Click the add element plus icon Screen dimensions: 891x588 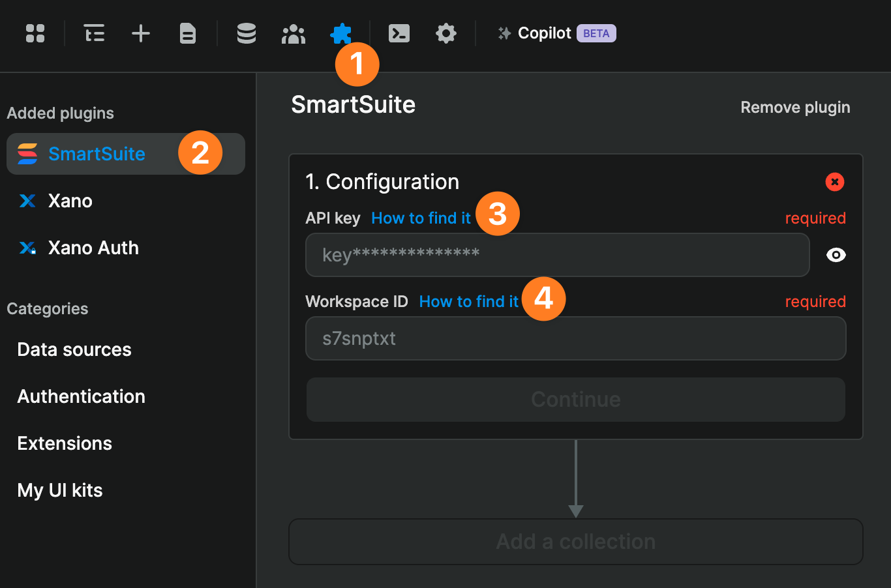click(140, 33)
